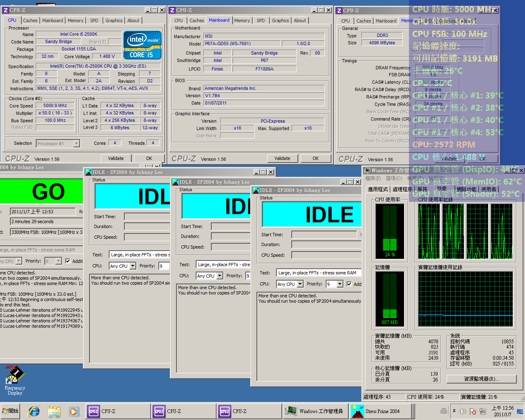Switch to 使用者 tab in Task Manager

pyautogui.click(x=488, y=189)
